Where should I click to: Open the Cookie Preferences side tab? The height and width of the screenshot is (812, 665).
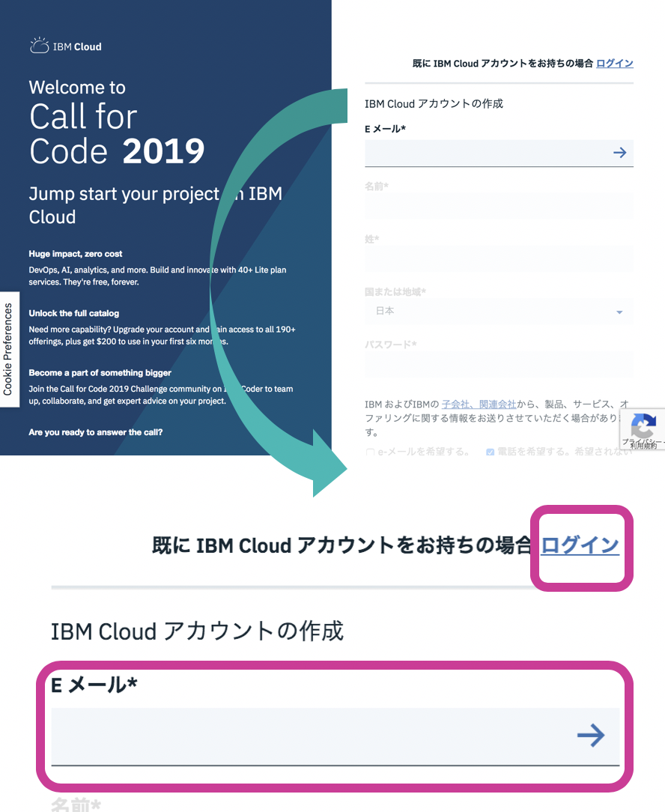tap(8, 350)
